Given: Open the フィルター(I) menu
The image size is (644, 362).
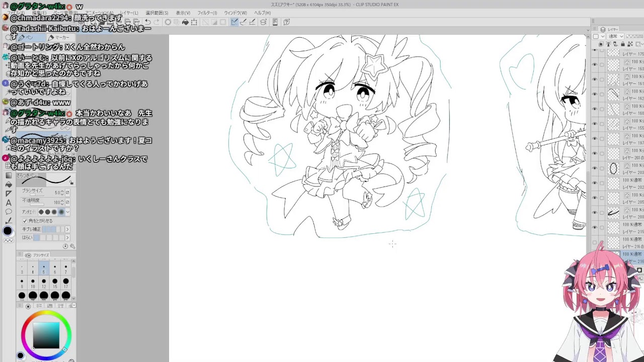Looking at the screenshot, I should click(x=207, y=13).
